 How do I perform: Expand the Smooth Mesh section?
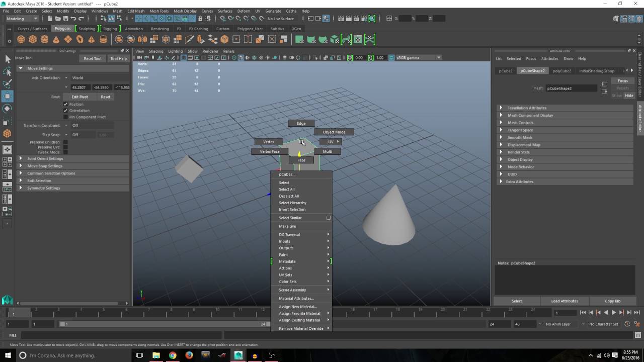[565, 137]
